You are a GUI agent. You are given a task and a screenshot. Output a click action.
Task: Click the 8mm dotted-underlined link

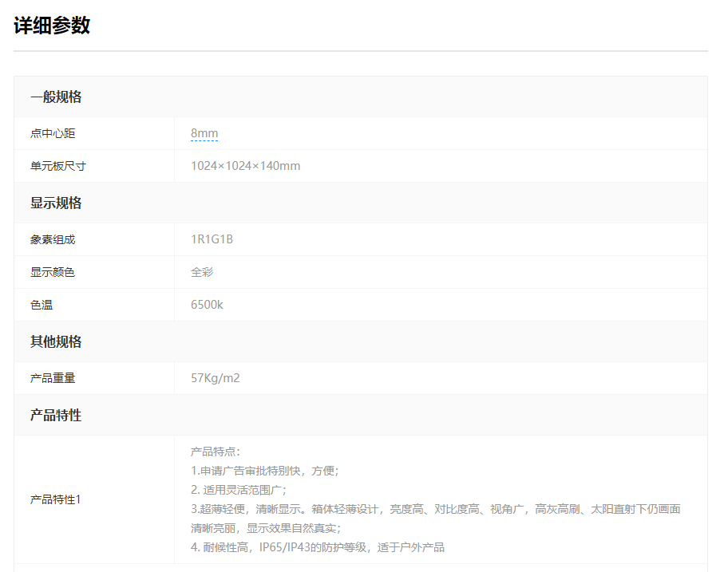click(x=204, y=133)
